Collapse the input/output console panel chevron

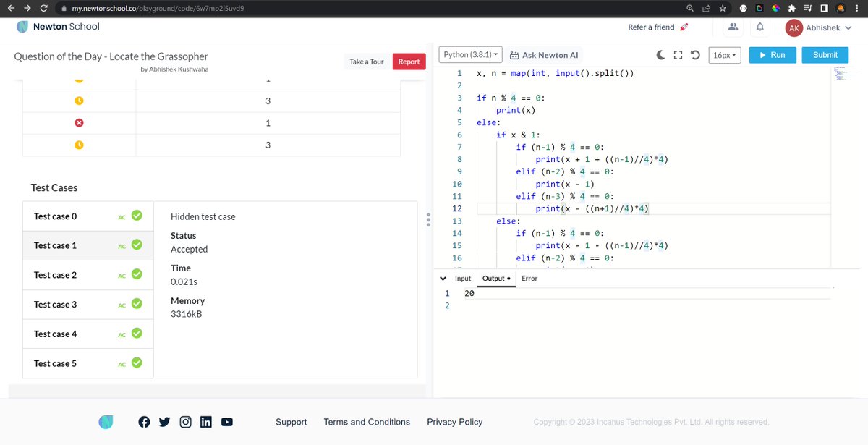tap(443, 278)
